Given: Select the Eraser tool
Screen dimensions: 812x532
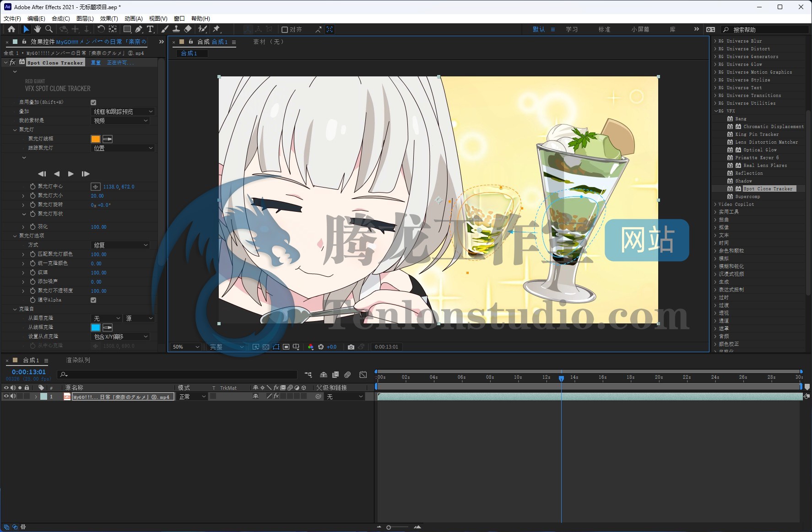Looking at the screenshot, I should point(188,29).
